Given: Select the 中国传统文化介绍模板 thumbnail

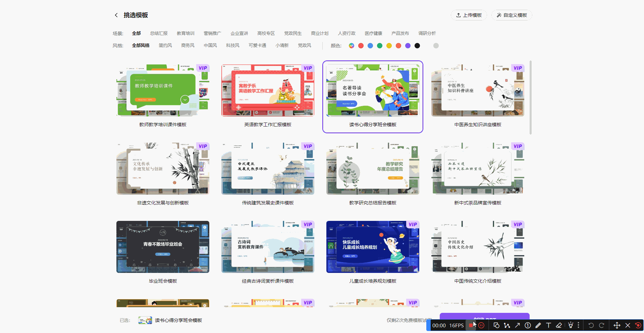Looking at the screenshot, I should point(478,247).
